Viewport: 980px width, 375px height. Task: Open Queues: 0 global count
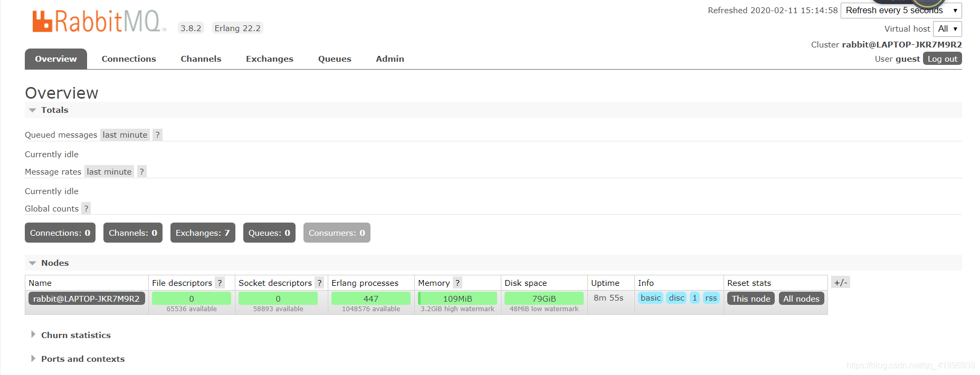[x=269, y=233]
